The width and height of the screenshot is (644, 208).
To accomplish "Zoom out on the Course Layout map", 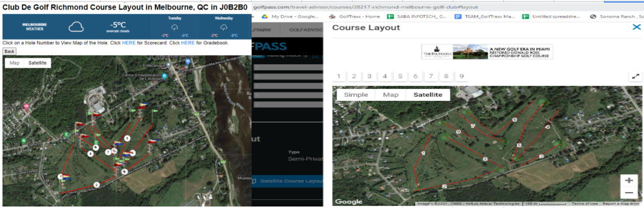I will (629, 193).
